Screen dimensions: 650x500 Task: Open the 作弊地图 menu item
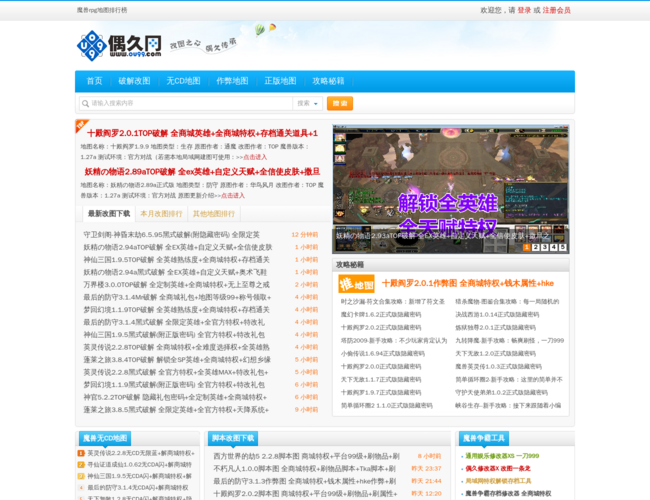click(x=232, y=81)
